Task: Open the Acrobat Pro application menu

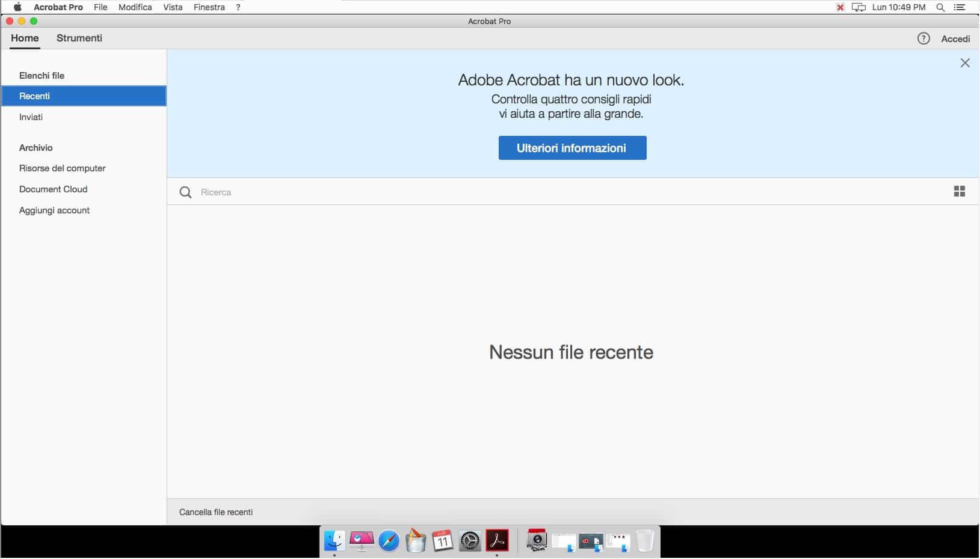Action: tap(58, 7)
